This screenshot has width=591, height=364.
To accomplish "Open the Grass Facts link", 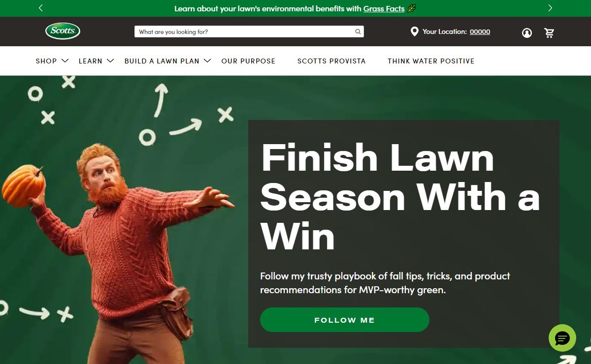I will pos(384,8).
